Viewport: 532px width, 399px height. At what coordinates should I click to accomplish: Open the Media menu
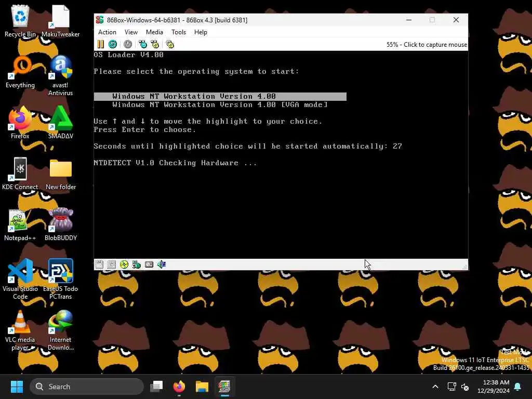(x=154, y=32)
